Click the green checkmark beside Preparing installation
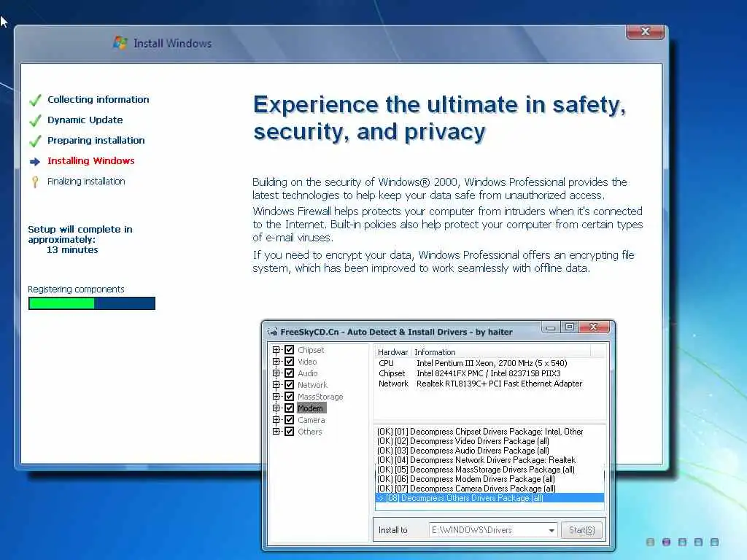 coord(35,141)
